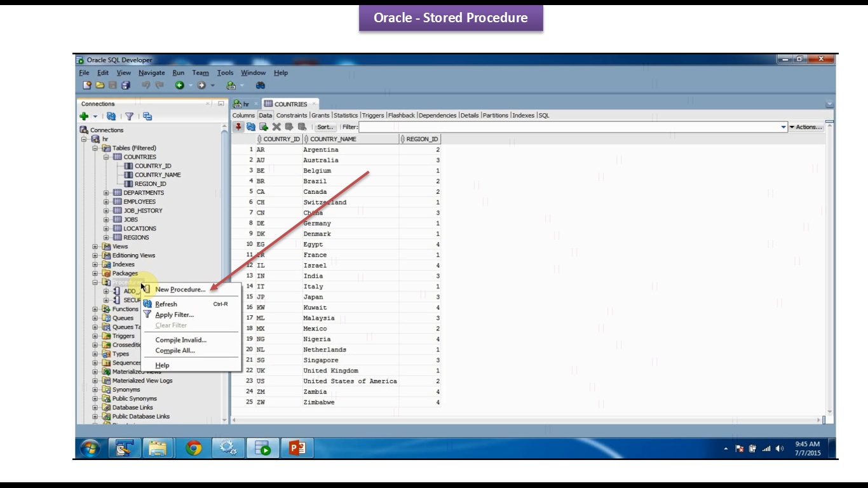Expand the Packages node
The height and width of the screenshot is (488, 868).
pyautogui.click(x=95, y=273)
